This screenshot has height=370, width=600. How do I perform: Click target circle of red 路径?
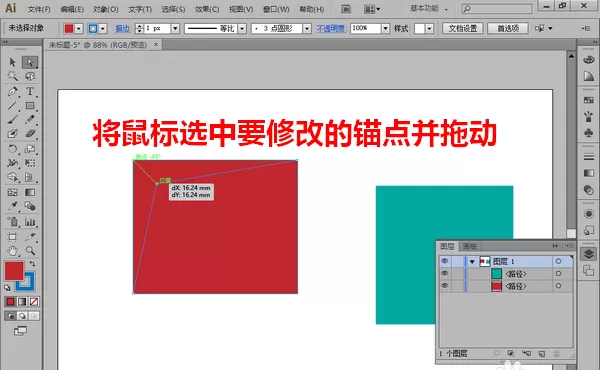(x=558, y=286)
